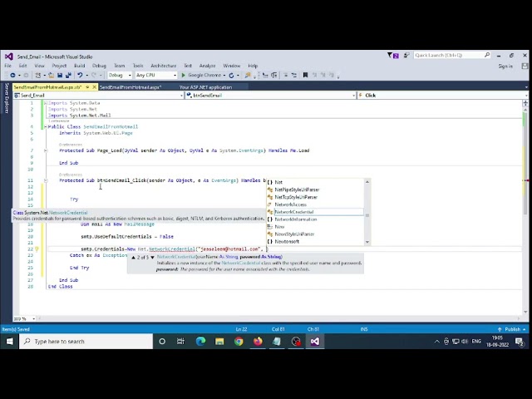Click the account picture icon beside Sign in
532x399 pixels.
coord(525,66)
